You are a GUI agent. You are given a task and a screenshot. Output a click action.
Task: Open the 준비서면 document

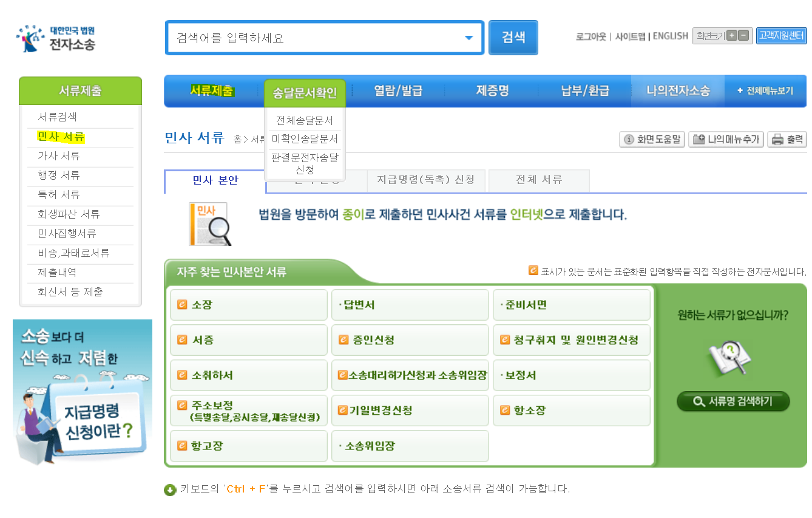point(572,305)
